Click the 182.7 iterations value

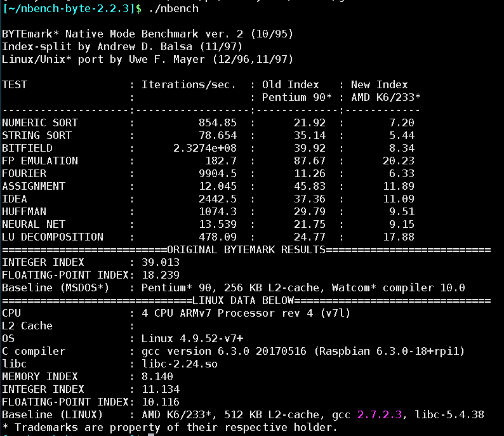[x=221, y=161]
